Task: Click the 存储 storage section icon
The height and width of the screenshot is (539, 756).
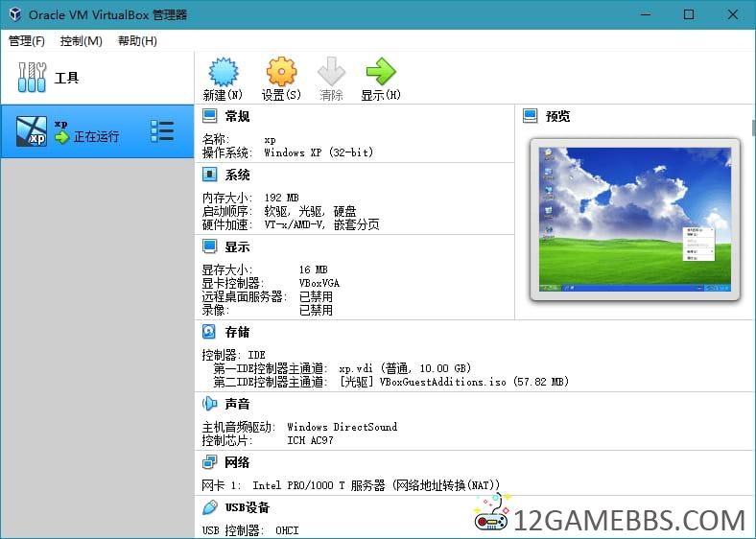Action: (209, 332)
